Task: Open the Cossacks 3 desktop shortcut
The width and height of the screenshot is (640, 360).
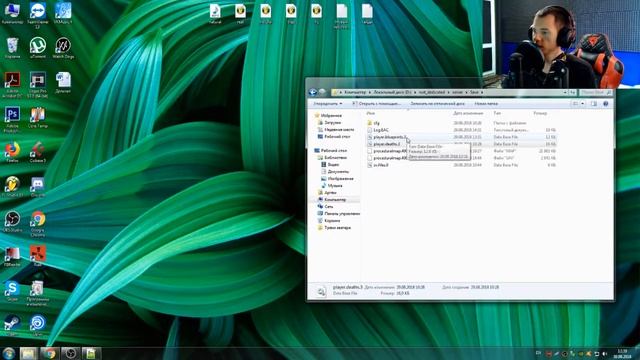Action: (x=38, y=152)
